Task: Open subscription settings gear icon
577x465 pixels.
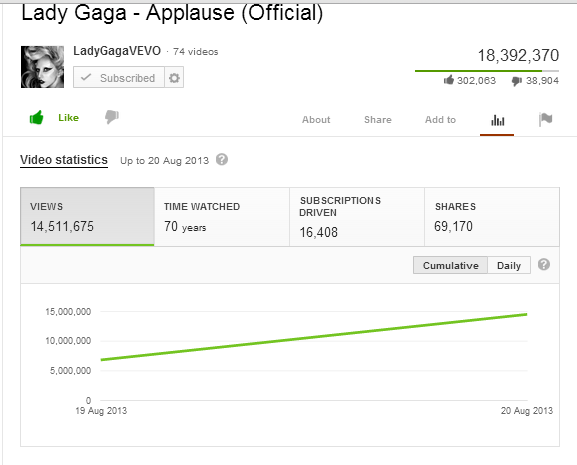Action: click(x=174, y=78)
